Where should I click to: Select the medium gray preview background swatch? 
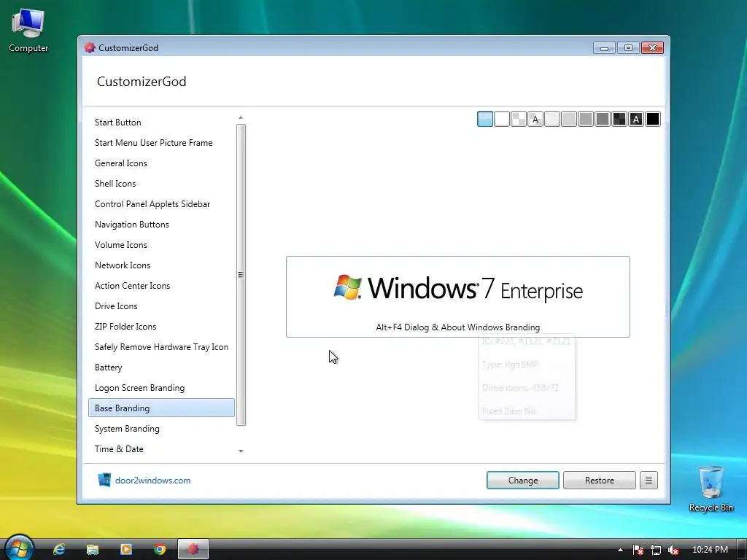click(586, 119)
